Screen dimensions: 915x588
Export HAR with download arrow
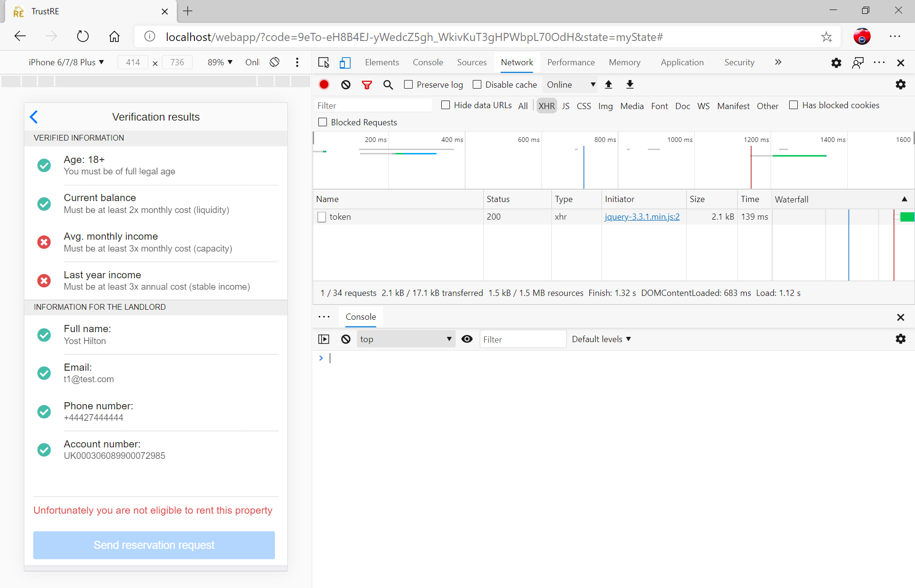click(630, 84)
